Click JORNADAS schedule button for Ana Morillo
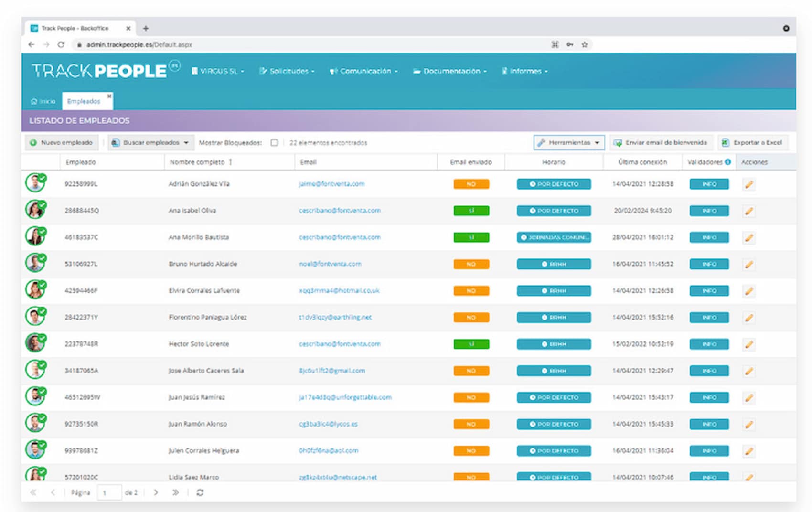This screenshot has height=512, width=812. pos(554,237)
